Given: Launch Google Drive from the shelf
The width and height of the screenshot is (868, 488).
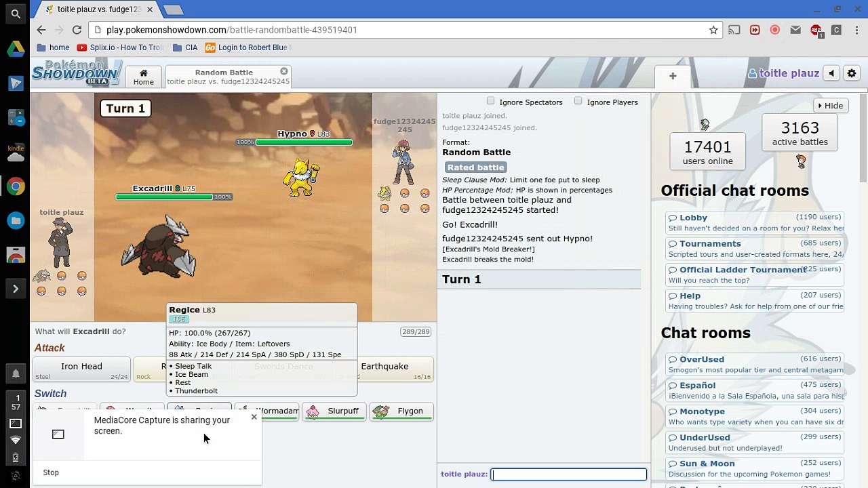Looking at the screenshot, I should point(16,49).
